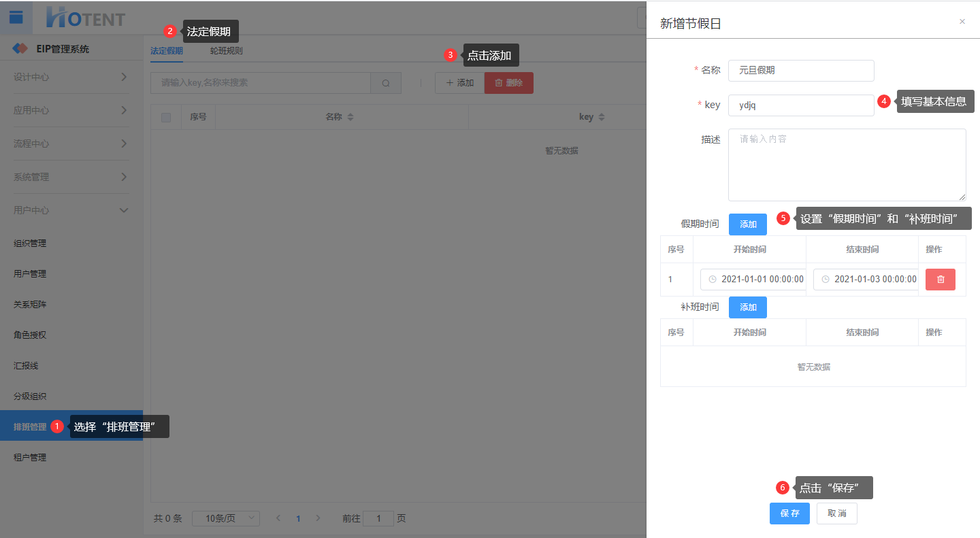980x538 pixels.
Task: Go to previous page arrow
Action: tap(278, 518)
